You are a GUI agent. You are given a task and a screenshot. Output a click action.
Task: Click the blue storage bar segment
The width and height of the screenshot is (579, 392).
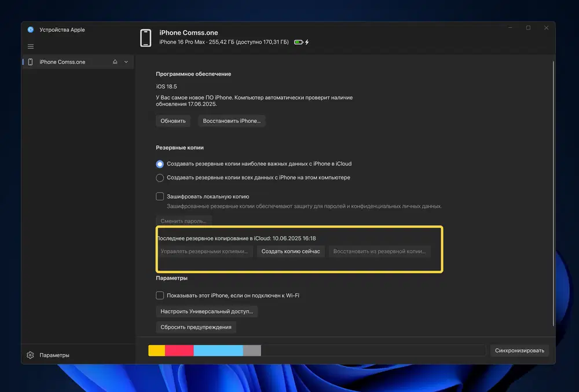(x=218, y=351)
